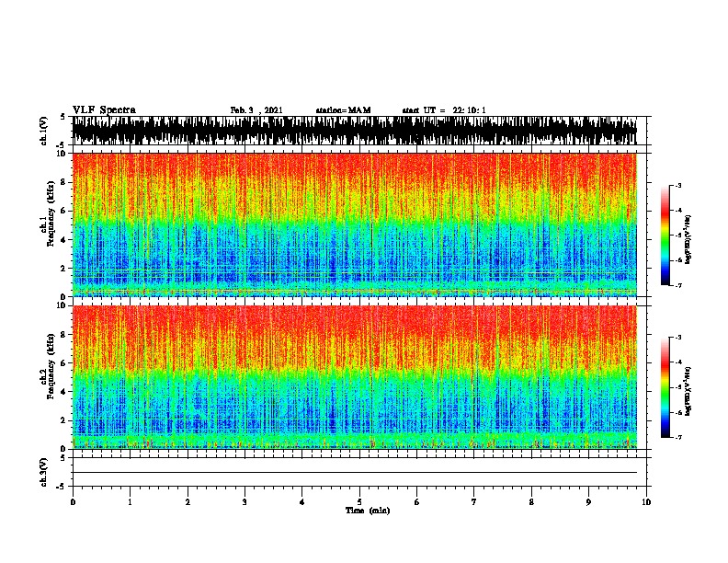Select the ch.2 Frequency (kHz) axis label
The width and height of the screenshot is (728, 563).
click(47, 366)
